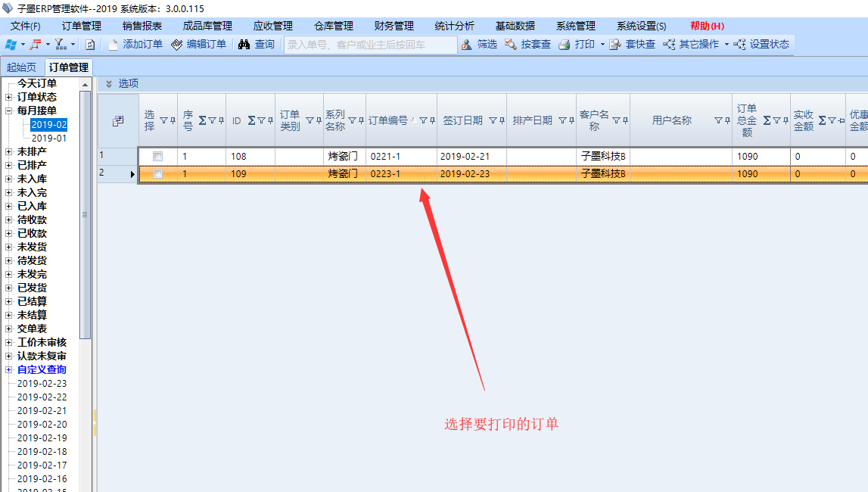Select 2019-01 in the monthly orders tree
Screen dimensions: 868x492
click(x=48, y=139)
